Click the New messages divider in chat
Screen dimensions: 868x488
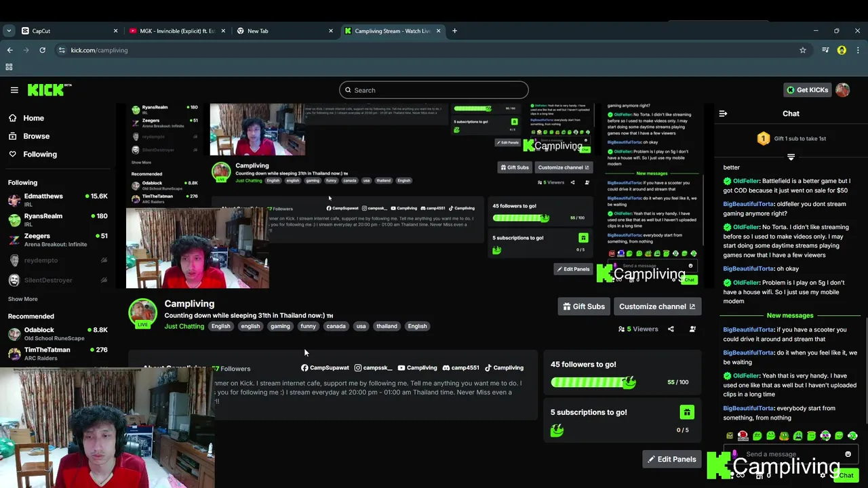click(790, 315)
